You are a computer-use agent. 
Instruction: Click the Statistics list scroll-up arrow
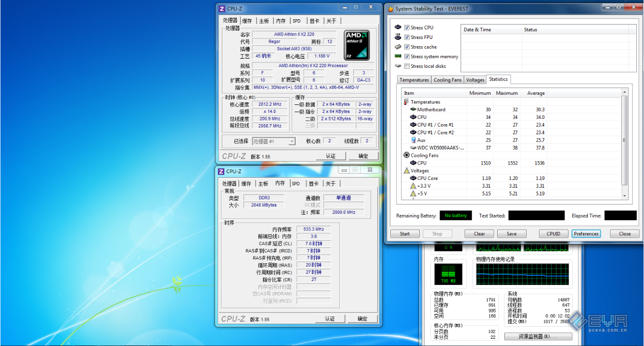click(x=625, y=92)
